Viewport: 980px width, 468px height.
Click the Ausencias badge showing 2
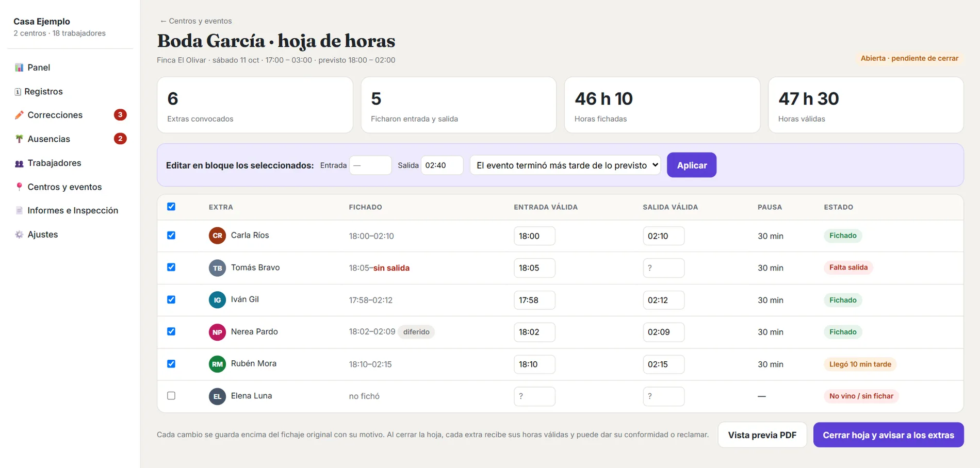pyautogui.click(x=120, y=139)
